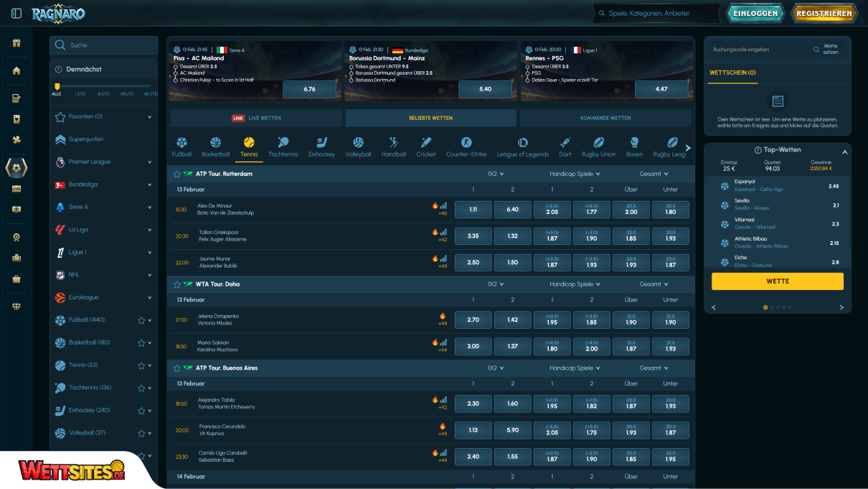Click the Buchungscode eingeben input field

759,50
